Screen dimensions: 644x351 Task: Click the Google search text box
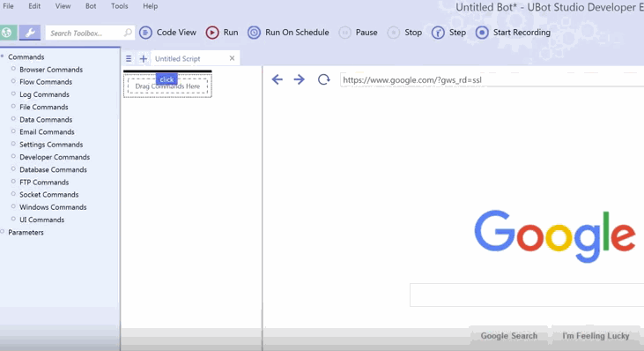(x=527, y=295)
